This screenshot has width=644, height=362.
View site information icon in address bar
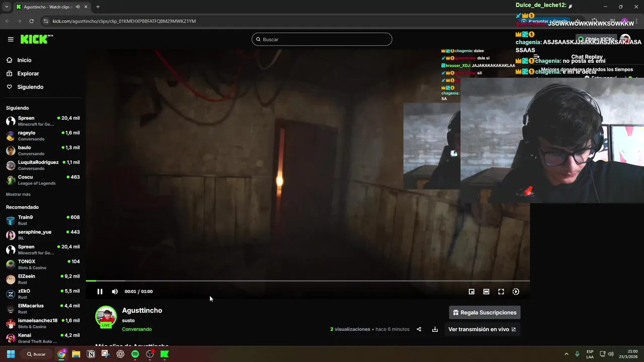[x=46, y=21]
